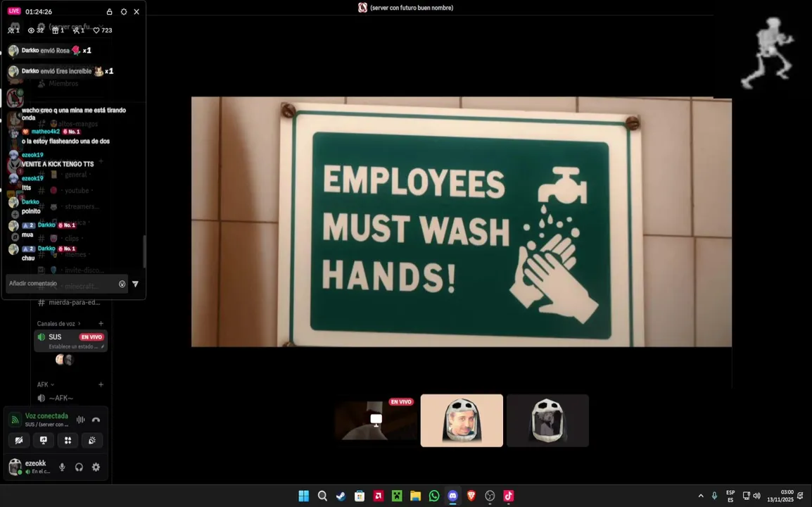Click the EN VIVO badge on SUS channel
The width and height of the screenshot is (812, 507).
point(91,337)
